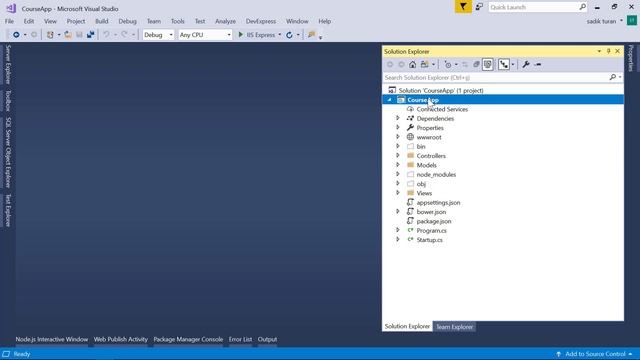Select the node_modules folder
Screen dimensions: 640x360
coord(436,174)
